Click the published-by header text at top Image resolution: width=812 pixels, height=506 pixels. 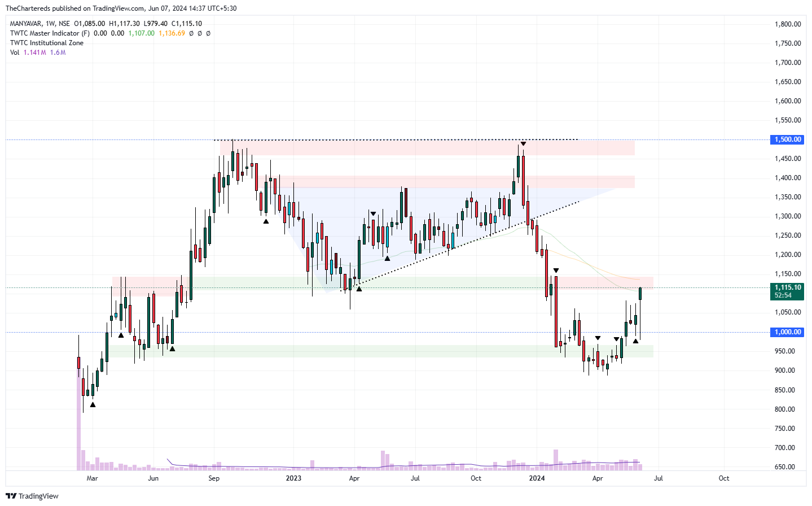121,8
